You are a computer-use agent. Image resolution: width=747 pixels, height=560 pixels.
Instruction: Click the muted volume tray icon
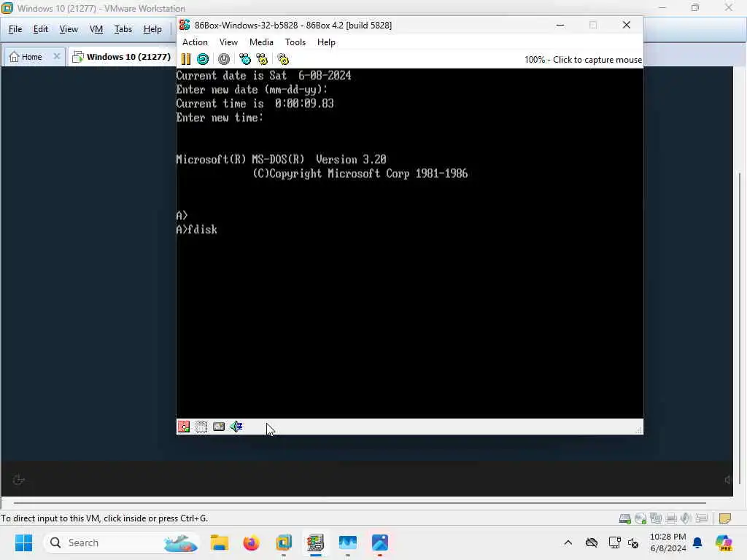click(634, 542)
